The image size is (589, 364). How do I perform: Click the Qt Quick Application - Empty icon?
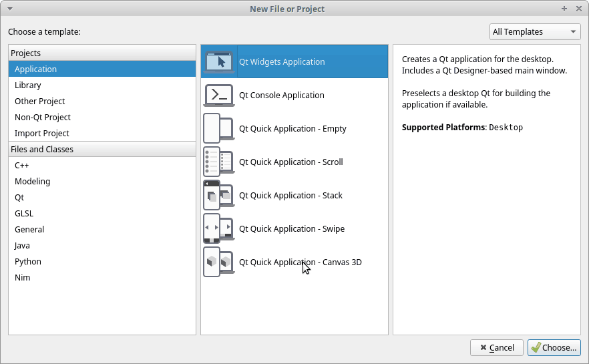tap(219, 128)
